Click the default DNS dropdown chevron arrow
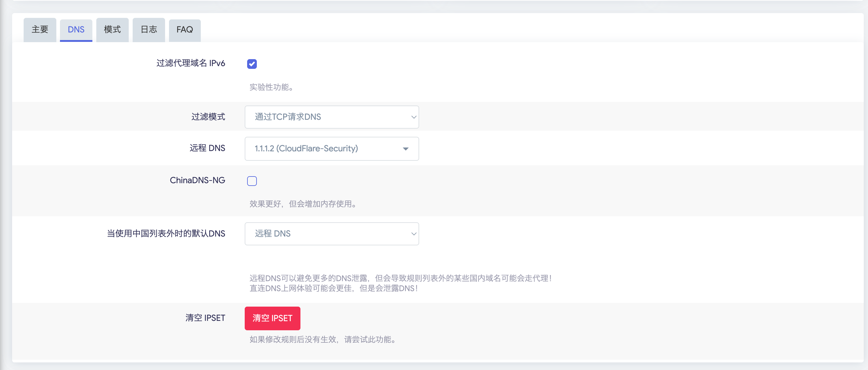The image size is (868, 370). pos(413,234)
